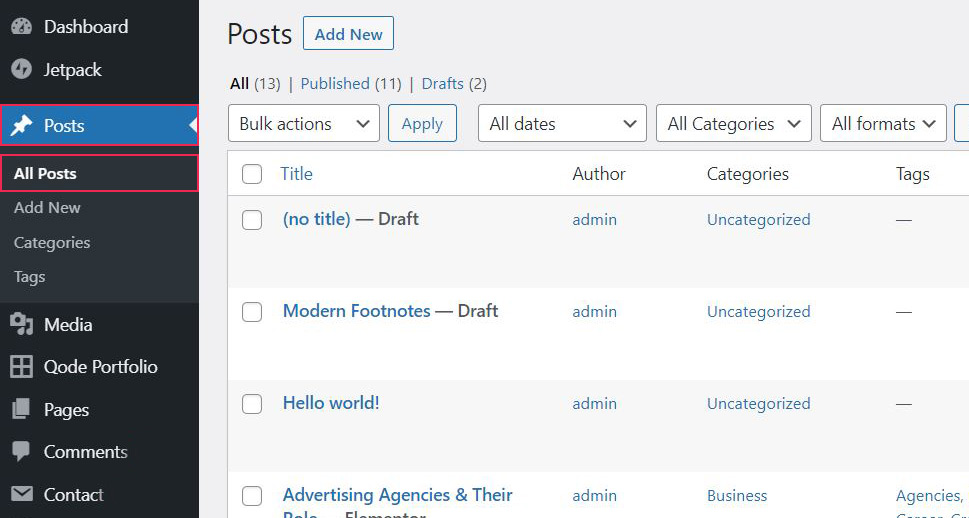The width and height of the screenshot is (969, 518).
Task: Filter by Published (11) posts
Action: [351, 83]
